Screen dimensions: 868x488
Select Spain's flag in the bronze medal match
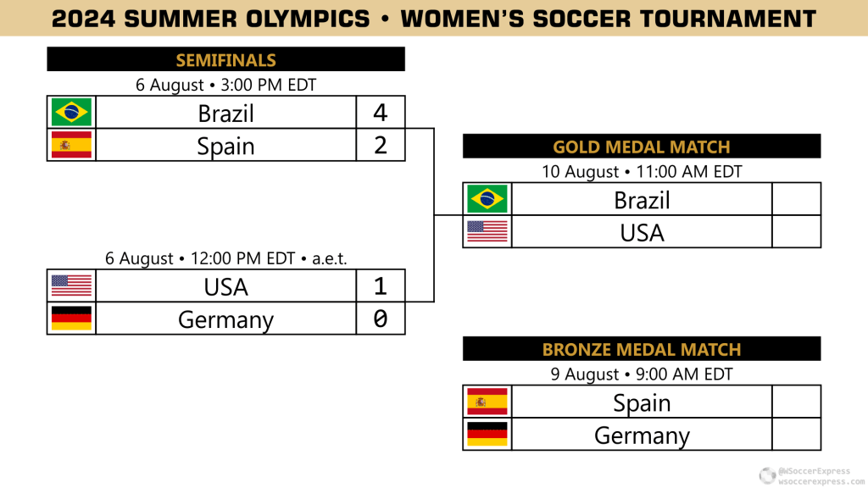tap(487, 402)
